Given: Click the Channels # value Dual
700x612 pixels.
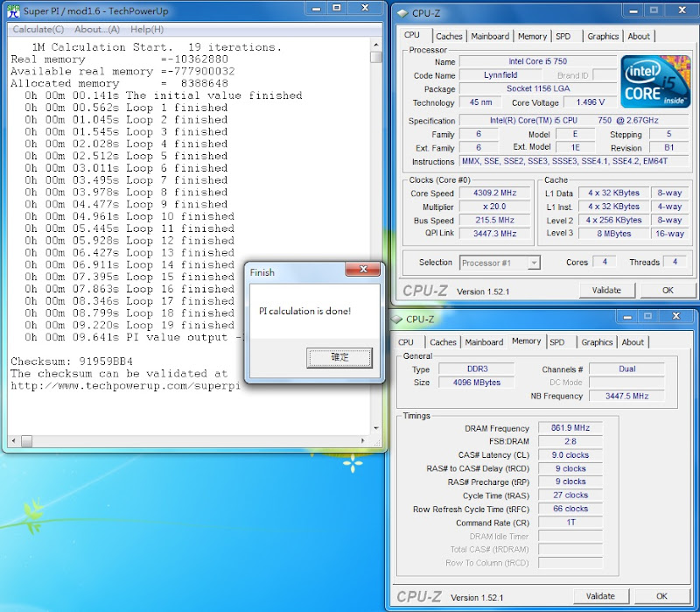Looking at the screenshot, I should click(626, 369).
